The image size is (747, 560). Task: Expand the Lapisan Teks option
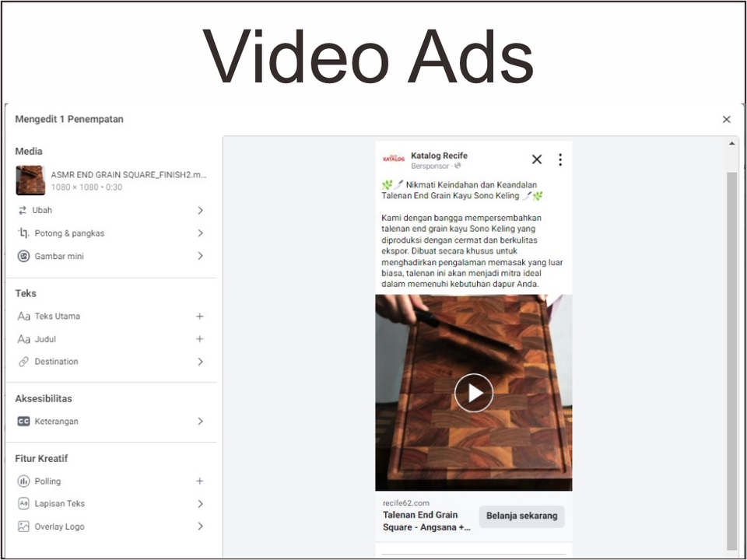click(200, 503)
